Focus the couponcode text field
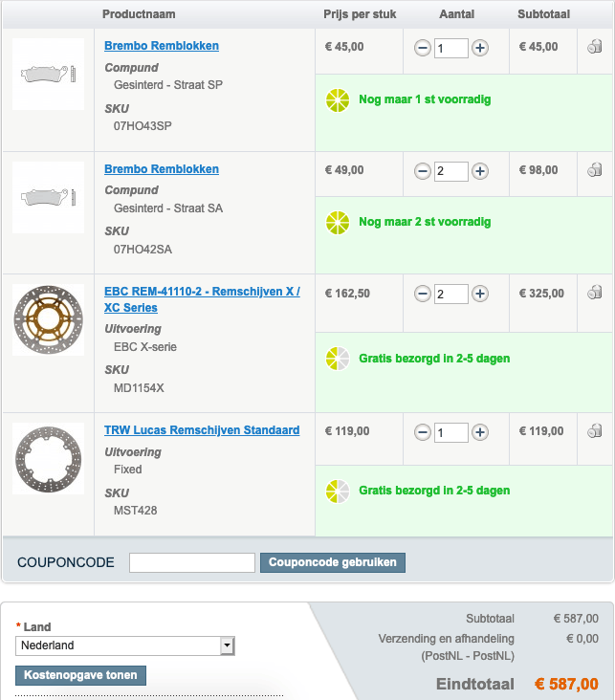Image resolution: width=615 pixels, height=700 pixels. click(191, 562)
